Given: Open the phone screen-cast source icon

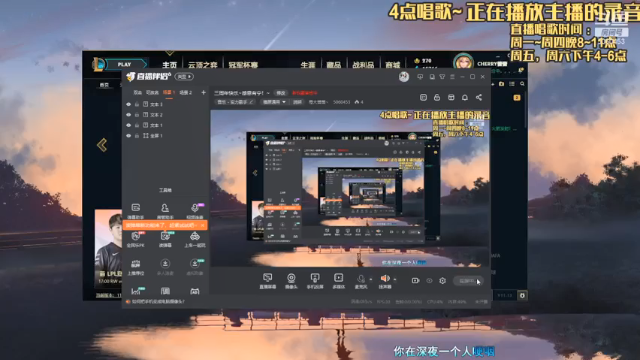Looking at the screenshot, I should [315, 281].
